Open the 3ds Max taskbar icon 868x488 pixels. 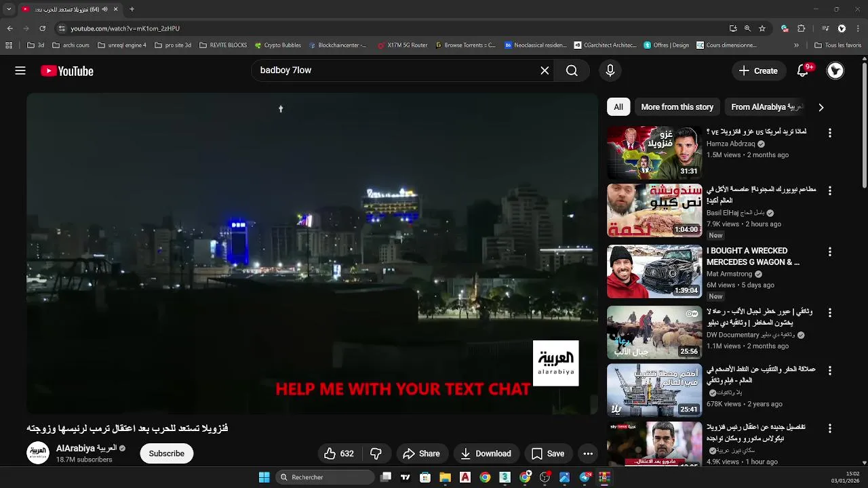click(505, 477)
